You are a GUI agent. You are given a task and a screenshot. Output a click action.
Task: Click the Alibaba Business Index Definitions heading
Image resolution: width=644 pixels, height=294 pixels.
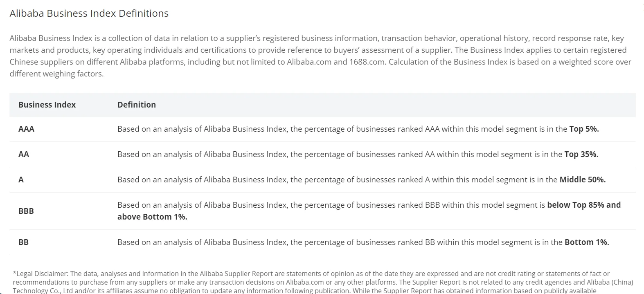tap(89, 13)
